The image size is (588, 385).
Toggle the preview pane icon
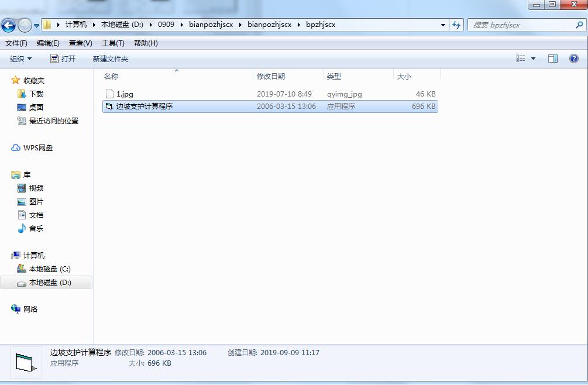553,59
